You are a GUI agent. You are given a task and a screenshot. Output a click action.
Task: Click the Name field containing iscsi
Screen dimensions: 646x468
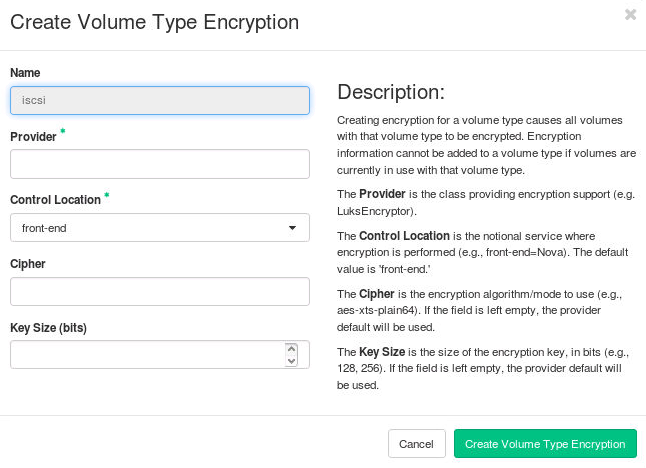[x=159, y=100]
